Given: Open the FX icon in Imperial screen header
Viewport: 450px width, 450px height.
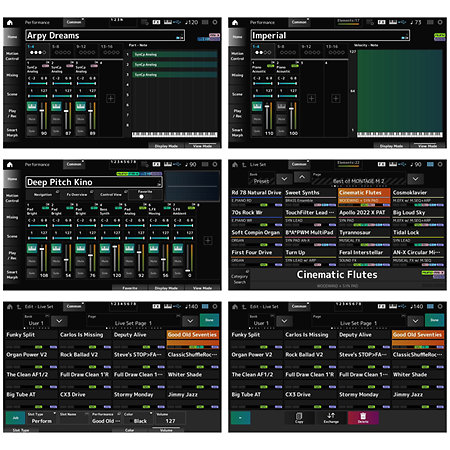Looking at the screenshot, I should [x=382, y=22].
